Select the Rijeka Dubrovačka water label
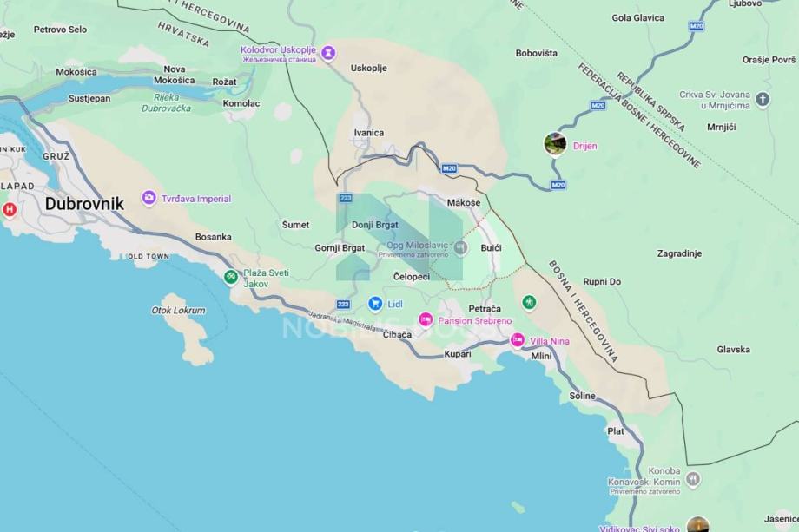799x532 pixels. click(x=166, y=102)
